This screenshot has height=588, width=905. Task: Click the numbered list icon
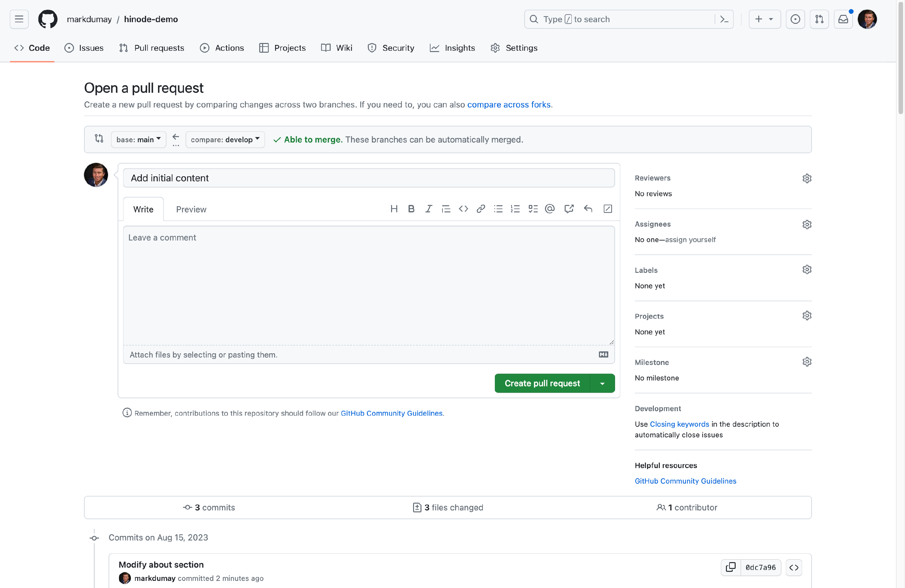coord(515,209)
